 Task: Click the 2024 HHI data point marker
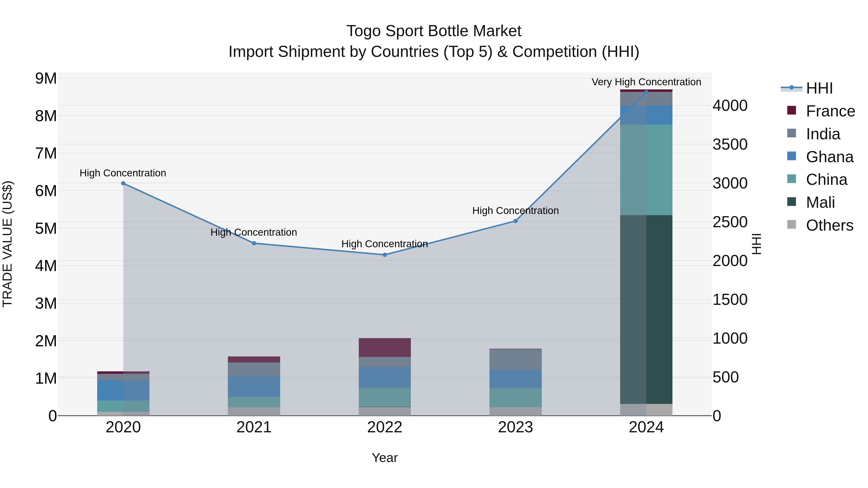[x=646, y=92]
